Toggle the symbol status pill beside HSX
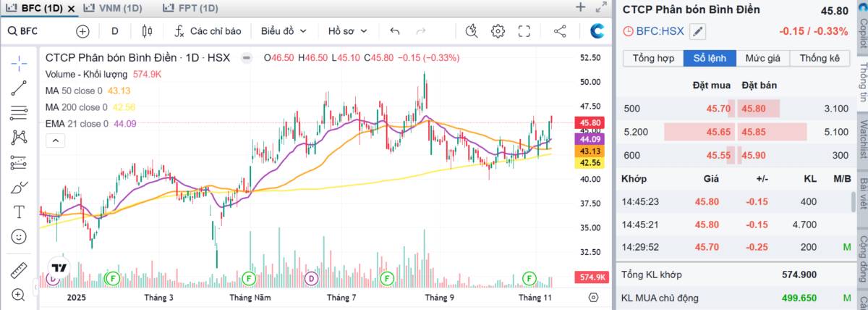Image resolution: width=868 pixels, height=310 pixels. (x=246, y=58)
